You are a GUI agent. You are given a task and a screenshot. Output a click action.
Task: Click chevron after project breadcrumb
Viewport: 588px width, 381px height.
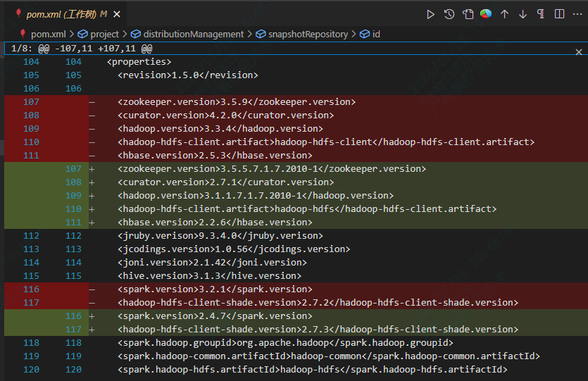pos(125,34)
